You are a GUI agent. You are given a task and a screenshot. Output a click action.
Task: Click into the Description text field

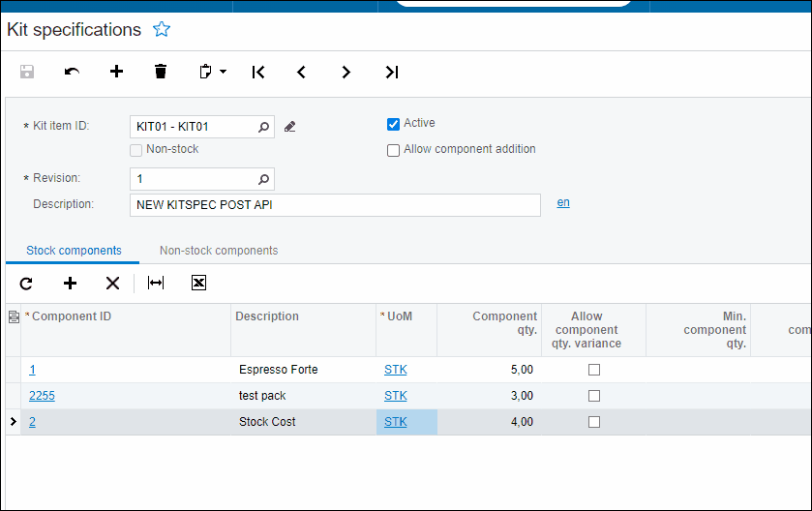[334, 204]
